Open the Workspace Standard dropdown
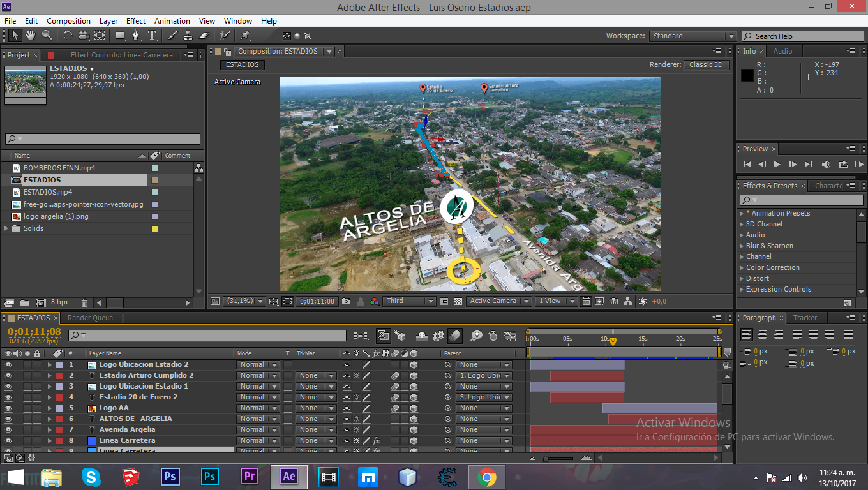Viewport: 868px width, 490px height. coord(692,36)
